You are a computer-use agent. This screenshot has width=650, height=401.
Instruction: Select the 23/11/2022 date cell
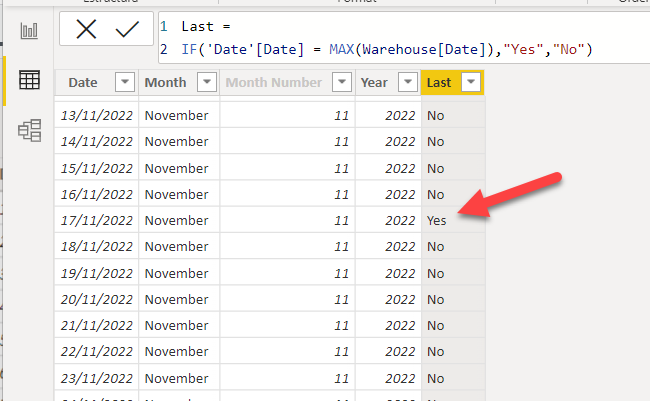96,378
